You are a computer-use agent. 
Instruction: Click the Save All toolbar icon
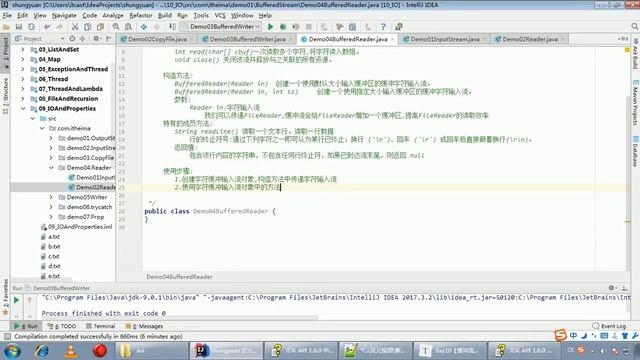pyautogui.click(x=19, y=27)
